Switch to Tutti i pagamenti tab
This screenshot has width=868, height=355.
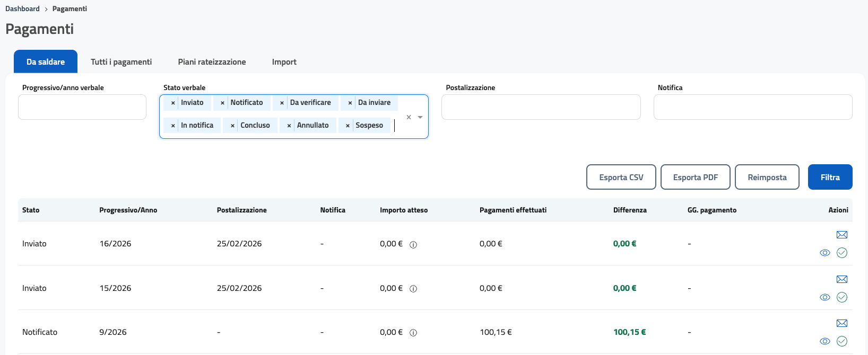coord(121,62)
